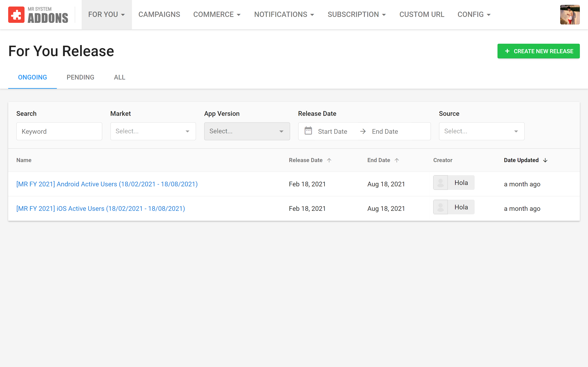588x367 pixels.
Task: Sort by Release Date arrow icon
Action: click(x=329, y=160)
